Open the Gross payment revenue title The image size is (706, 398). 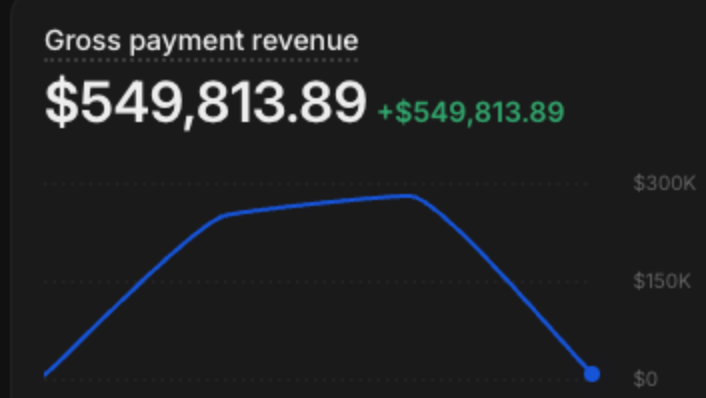[x=201, y=41]
